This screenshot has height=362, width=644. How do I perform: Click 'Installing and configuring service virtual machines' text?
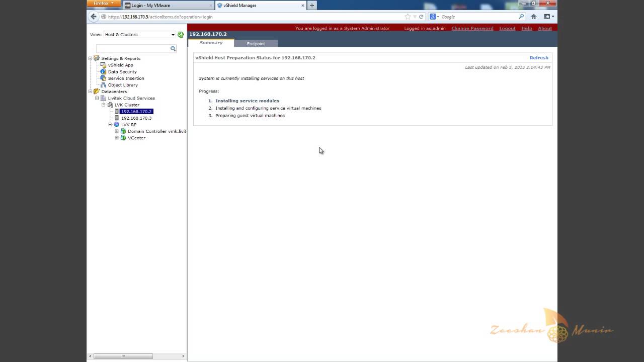[268, 108]
